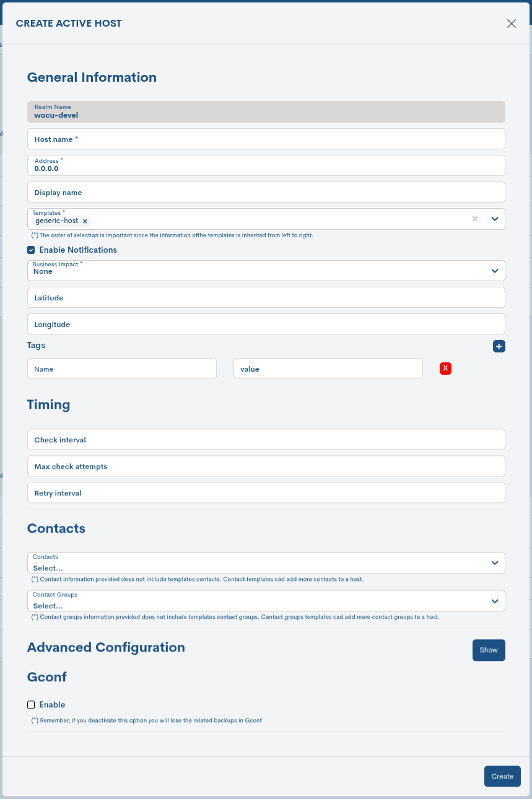This screenshot has width=532, height=799.
Task: Remove generic-host template chip
Action: tap(85, 221)
